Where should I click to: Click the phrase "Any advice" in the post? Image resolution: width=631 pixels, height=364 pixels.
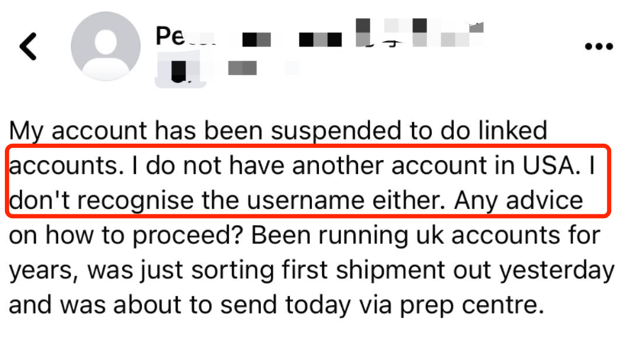pyautogui.click(x=518, y=200)
